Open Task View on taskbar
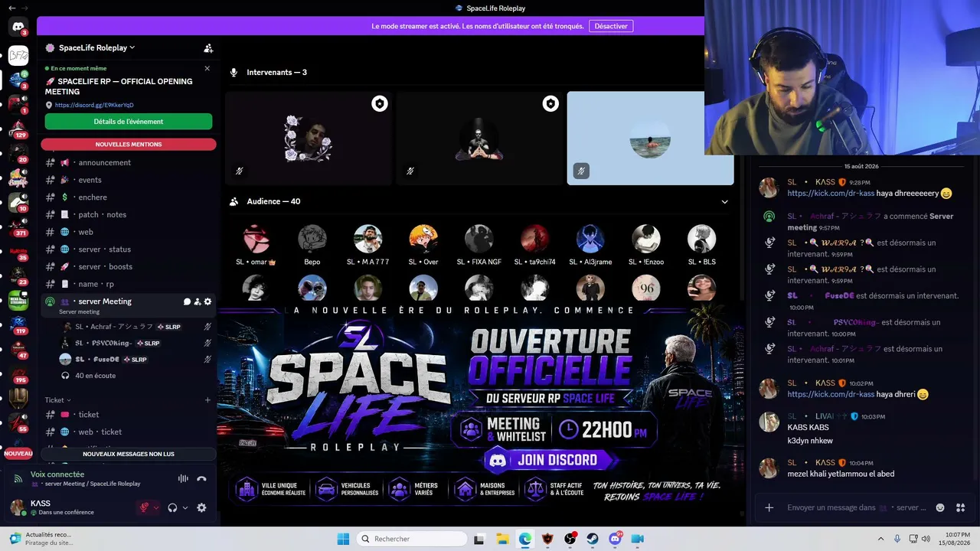Screen dimensions: 980x551 pos(479,539)
